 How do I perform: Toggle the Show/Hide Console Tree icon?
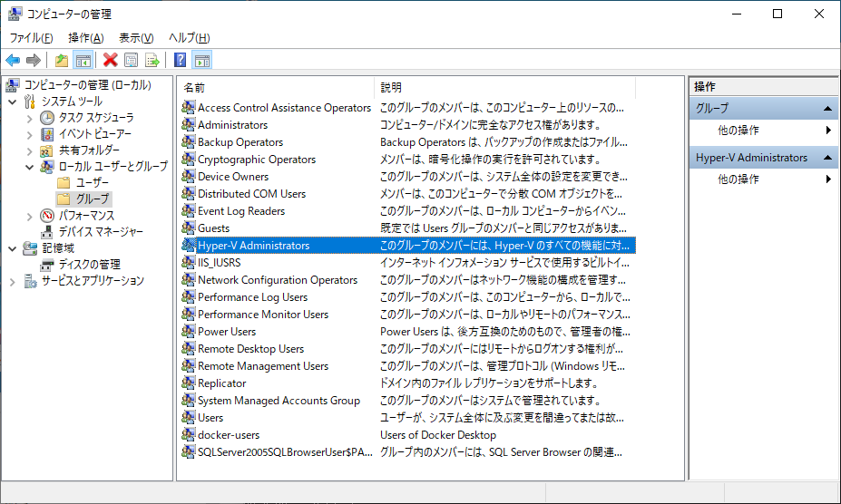(x=83, y=60)
